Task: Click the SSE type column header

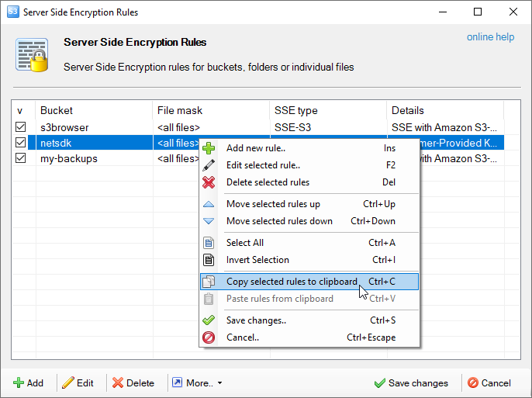Action: (x=328, y=110)
